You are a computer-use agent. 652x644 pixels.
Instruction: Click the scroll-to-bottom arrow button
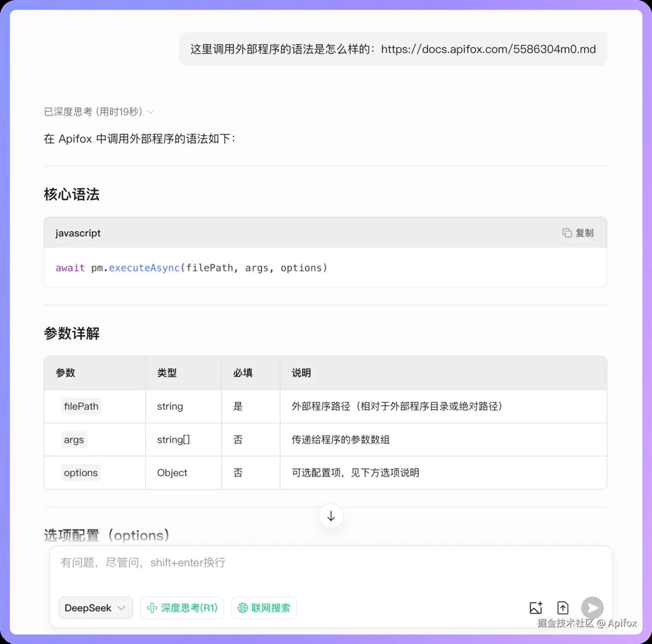tap(331, 516)
